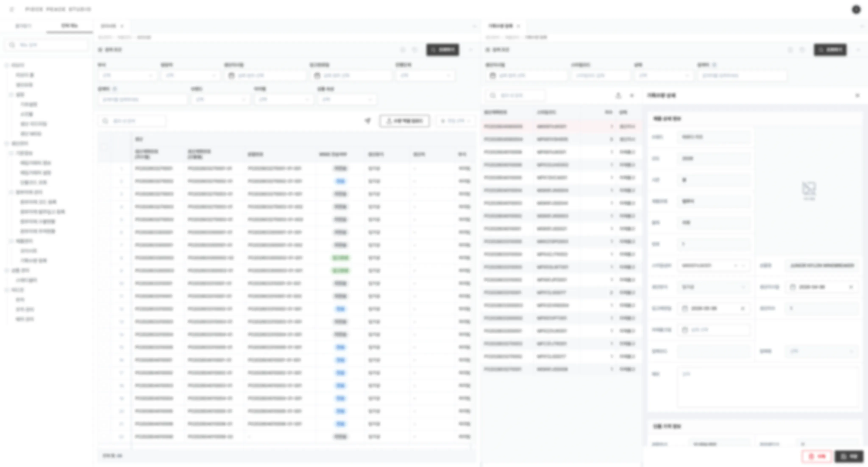
Task: Open the first filter dropdown in left search pane
Action: click(x=127, y=75)
